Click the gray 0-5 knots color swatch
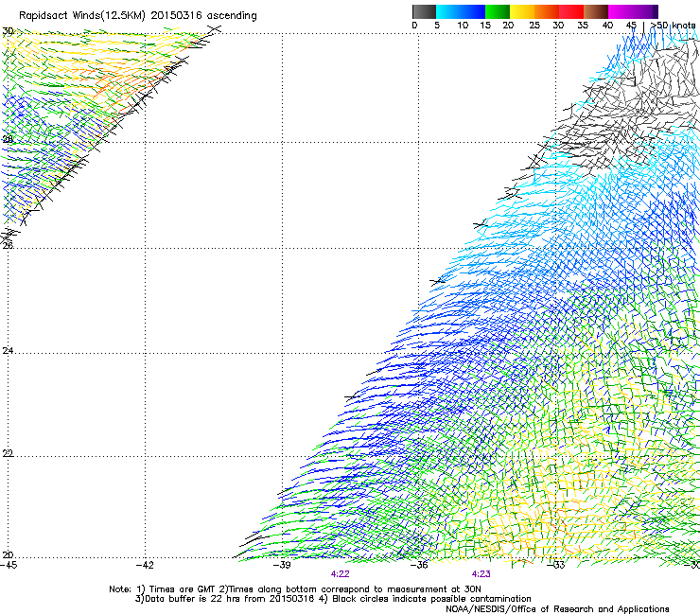The image size is (700, 615). [x=424, y=11]
